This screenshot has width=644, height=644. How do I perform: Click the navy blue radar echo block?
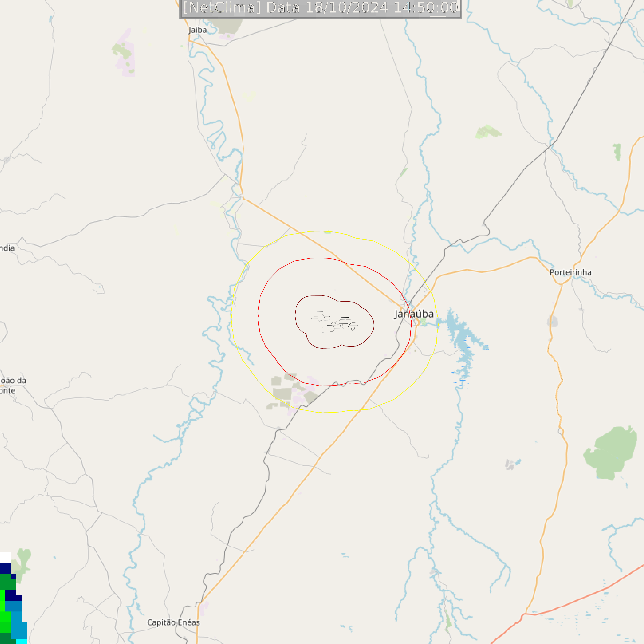click(x=6, y=568)
